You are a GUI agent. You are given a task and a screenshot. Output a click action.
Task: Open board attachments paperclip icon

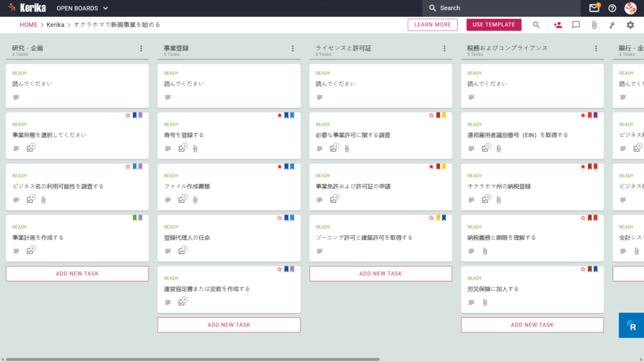click(594, 25)
